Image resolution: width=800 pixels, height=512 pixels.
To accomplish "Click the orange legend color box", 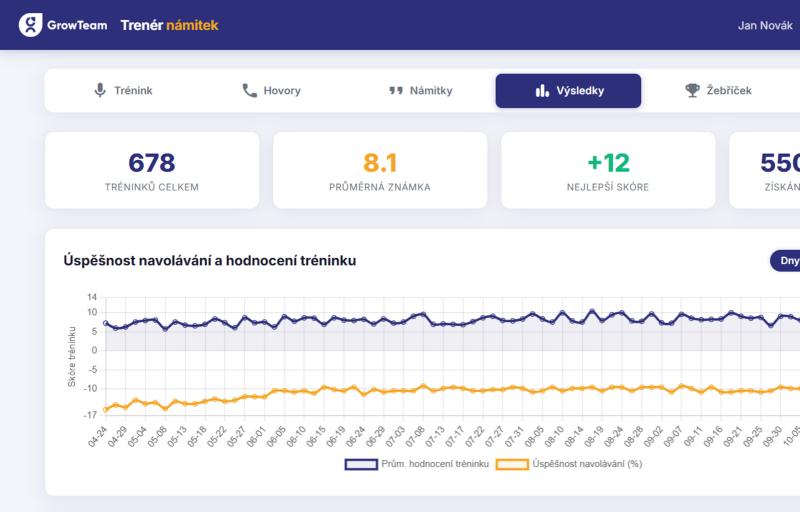I will click(x=513, y=464).
